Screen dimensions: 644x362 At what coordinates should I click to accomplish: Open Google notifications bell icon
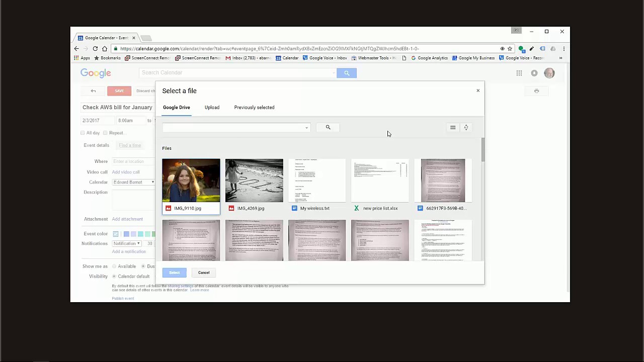(x=534, y=73)
